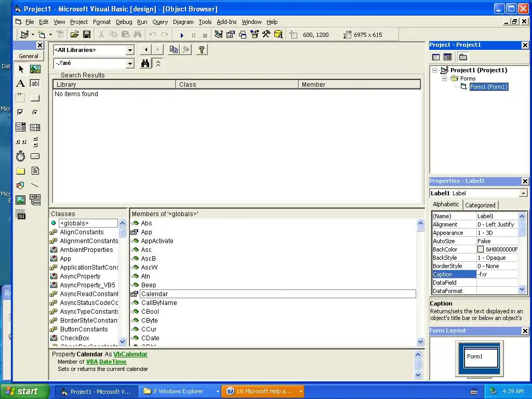Choose the vertical scroll bar tool
Viewport: 532px width, 399px height.
point(35,142)
